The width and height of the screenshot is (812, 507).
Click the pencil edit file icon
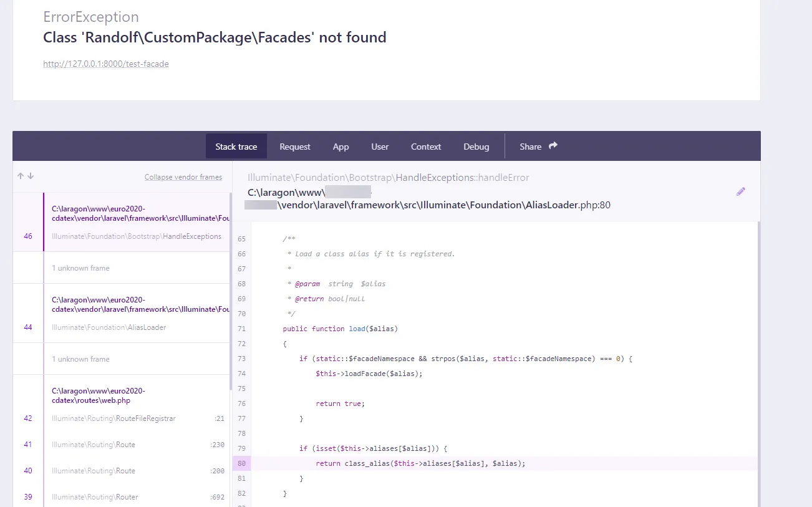pyautogui.click(x=741, y=191)
